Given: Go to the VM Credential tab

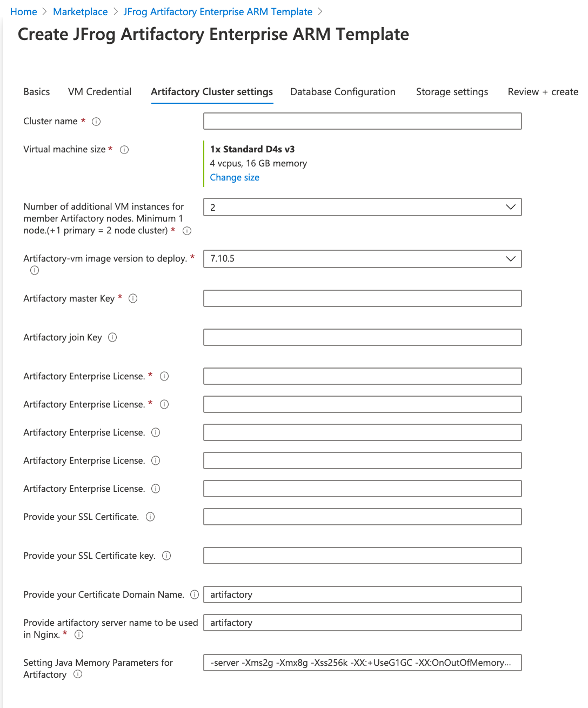Looking at the screenshot, I should point(99,92).
